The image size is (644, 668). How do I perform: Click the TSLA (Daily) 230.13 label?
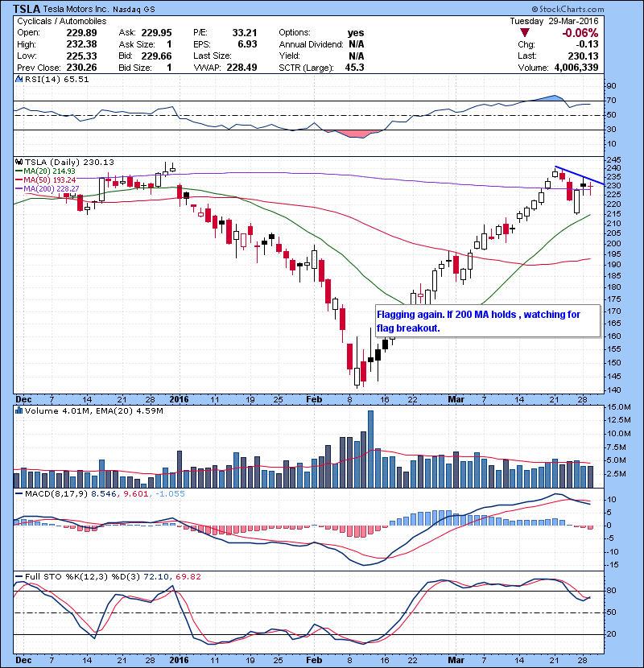[69, 163]
